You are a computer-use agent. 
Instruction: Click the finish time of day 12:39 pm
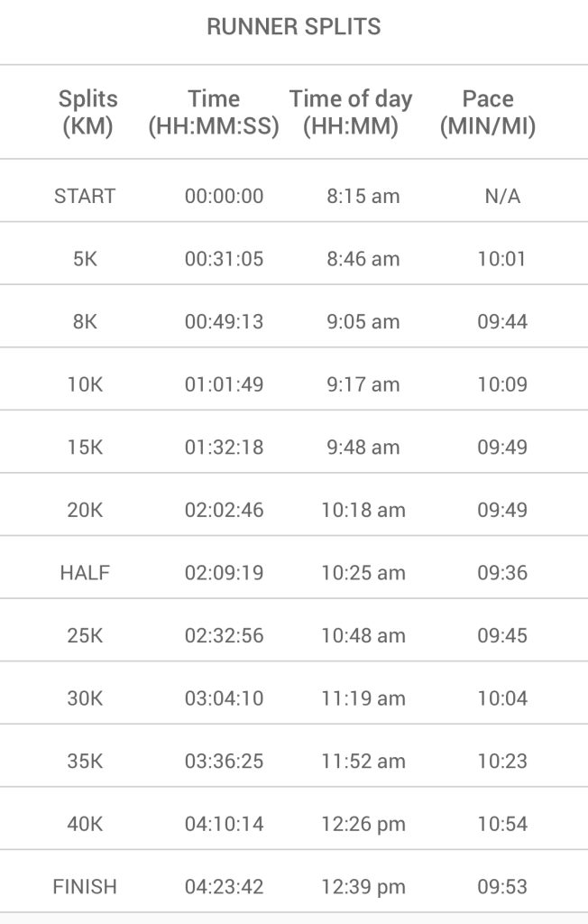[363, 887]
